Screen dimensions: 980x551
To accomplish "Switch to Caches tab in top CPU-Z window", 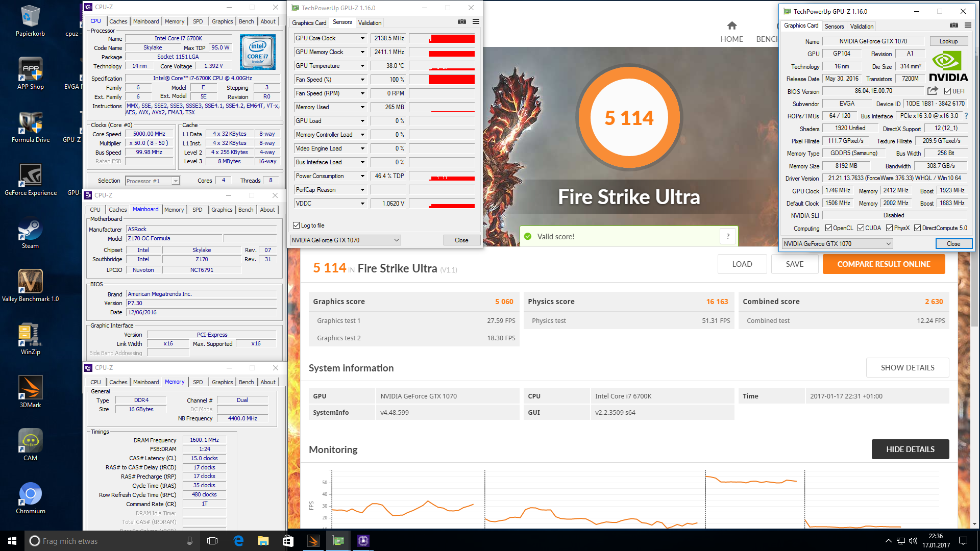I will tap(118, 21).
